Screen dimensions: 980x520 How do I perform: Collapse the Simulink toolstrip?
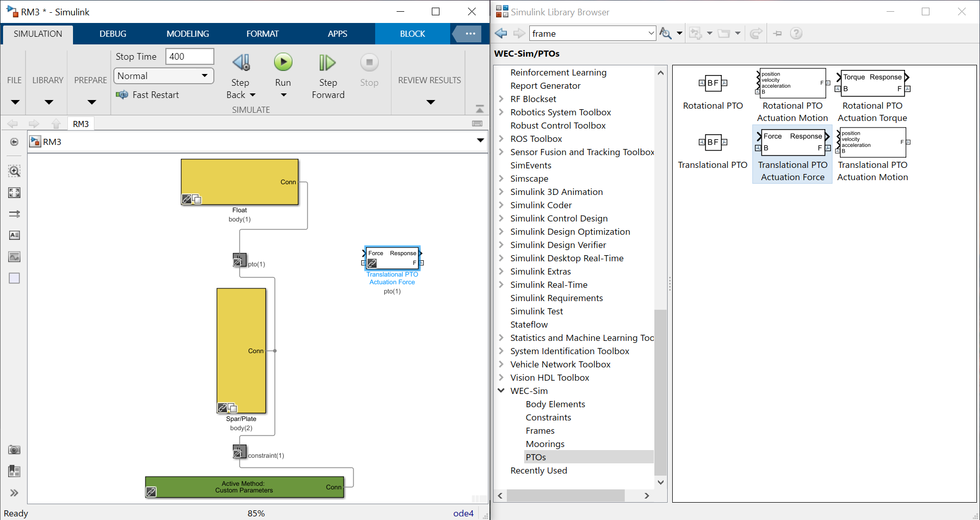(479, 109)
